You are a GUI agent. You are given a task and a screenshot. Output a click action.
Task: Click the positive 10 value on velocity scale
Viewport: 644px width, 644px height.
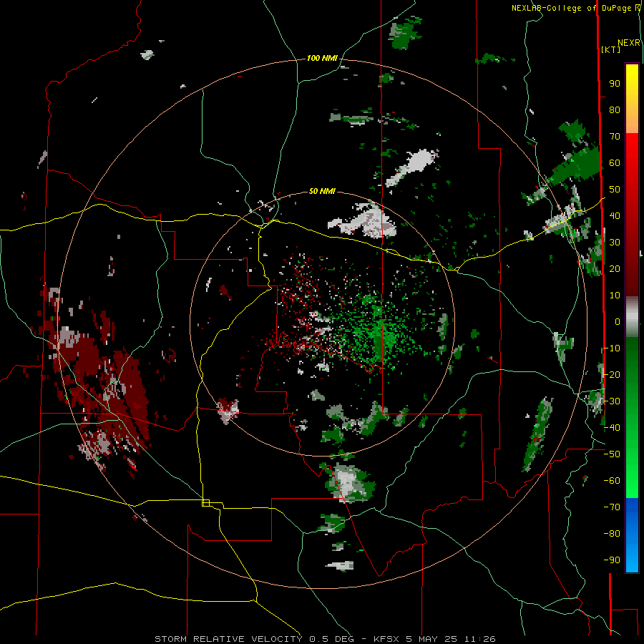click(x=615, y=296)
